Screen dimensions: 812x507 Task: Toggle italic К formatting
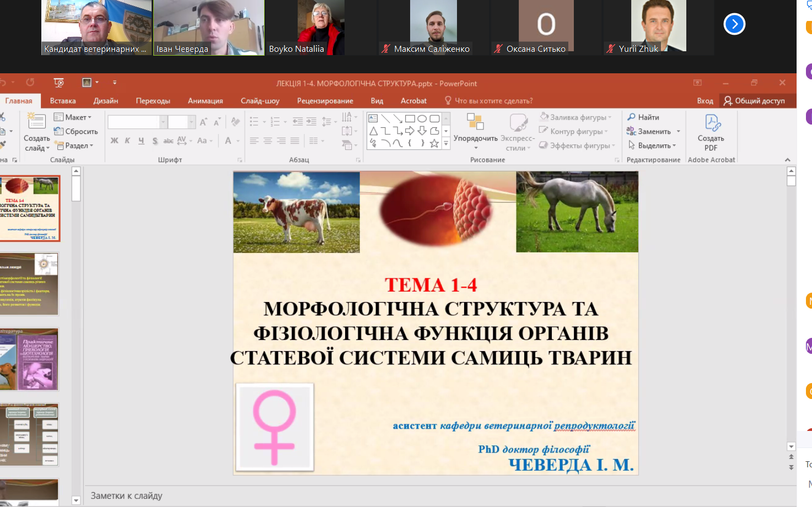(x=127, y=141)
